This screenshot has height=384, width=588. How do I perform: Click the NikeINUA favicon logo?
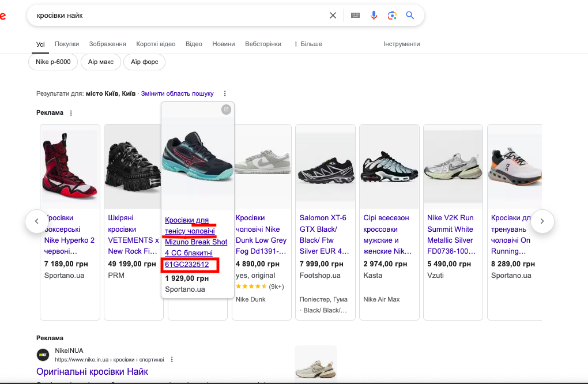point(43,355)
